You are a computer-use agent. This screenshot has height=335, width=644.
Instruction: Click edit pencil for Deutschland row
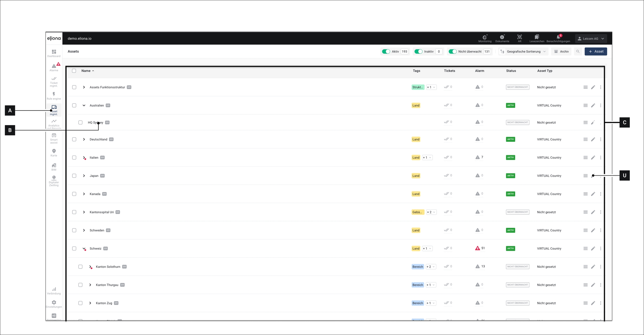[x=593, y=139]
